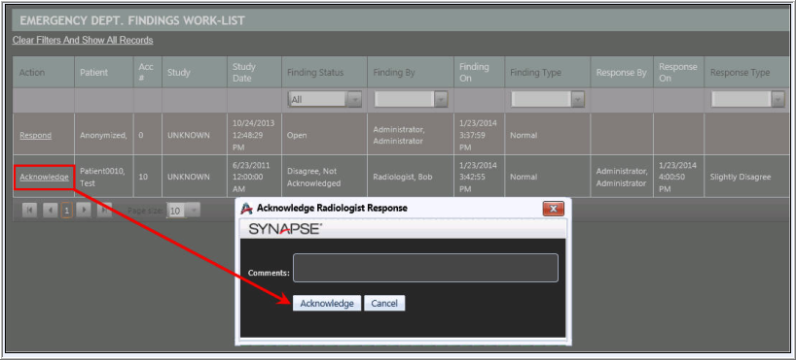Click the study date 6/23/2011 12:00:00 AM cell

(x=254, y=177)
